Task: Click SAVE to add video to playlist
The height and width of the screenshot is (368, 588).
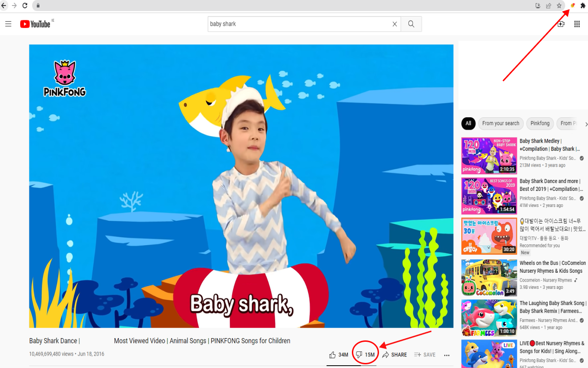Action: pos(425,355)
